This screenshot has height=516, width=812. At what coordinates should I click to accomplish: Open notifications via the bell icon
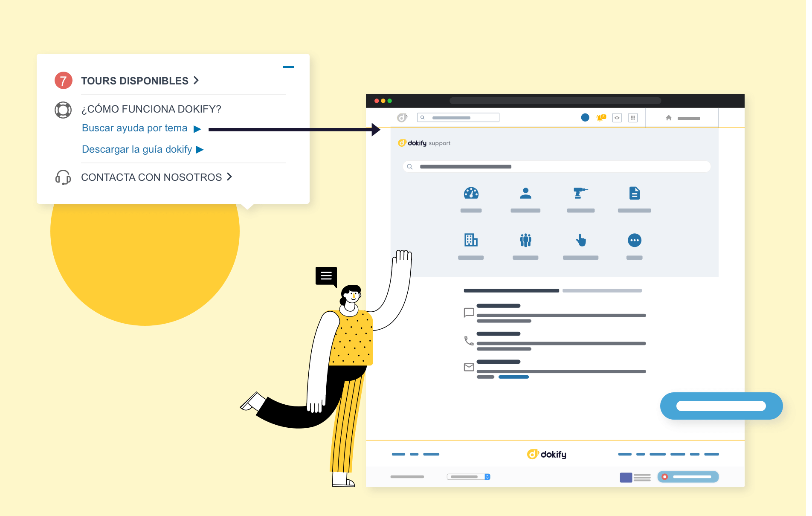click(x=600, y=118)
